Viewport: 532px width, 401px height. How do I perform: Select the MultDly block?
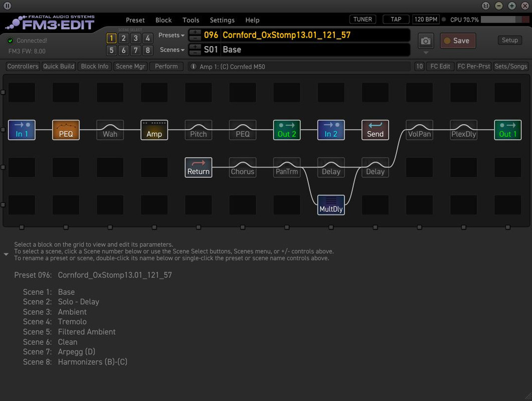point(331,205)
